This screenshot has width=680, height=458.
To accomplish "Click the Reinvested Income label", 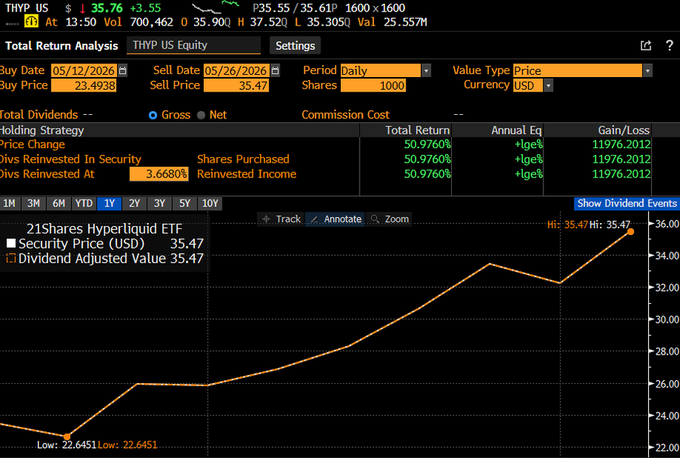I will coord(247,174).
